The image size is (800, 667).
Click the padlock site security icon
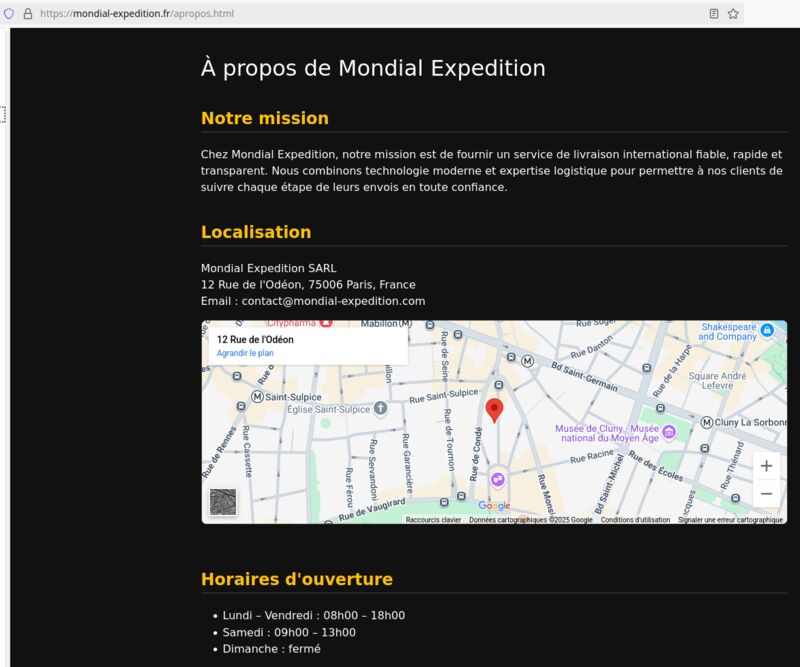point(28,14)
